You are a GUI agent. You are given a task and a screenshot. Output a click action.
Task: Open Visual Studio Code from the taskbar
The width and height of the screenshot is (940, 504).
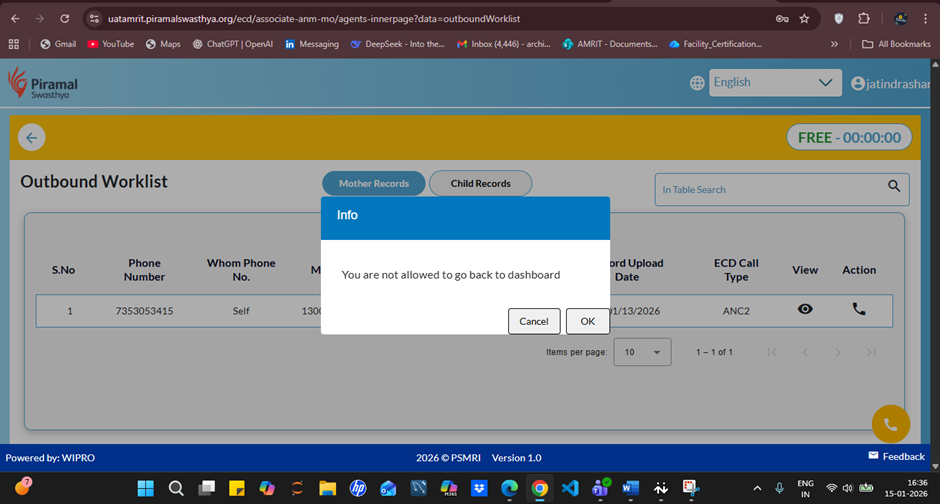coord(570,488)
